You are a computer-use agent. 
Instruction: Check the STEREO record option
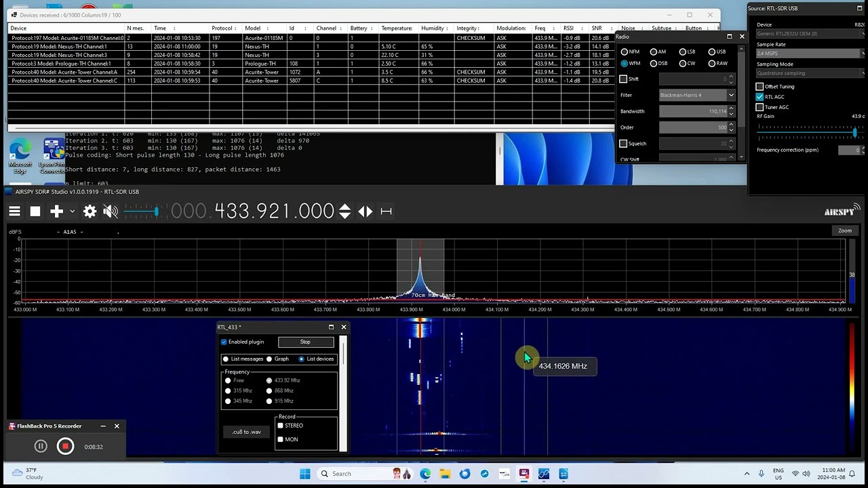click(x=280, y=426)
